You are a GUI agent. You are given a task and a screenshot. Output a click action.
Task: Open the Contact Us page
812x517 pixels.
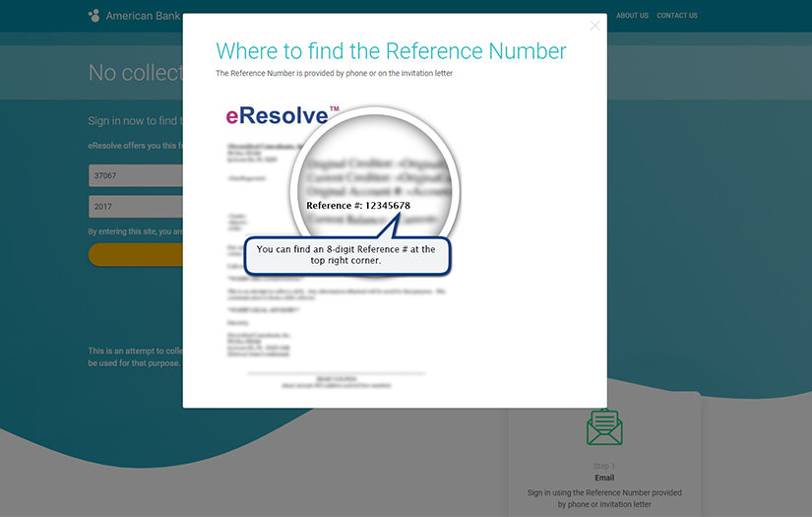coord(677,16)
